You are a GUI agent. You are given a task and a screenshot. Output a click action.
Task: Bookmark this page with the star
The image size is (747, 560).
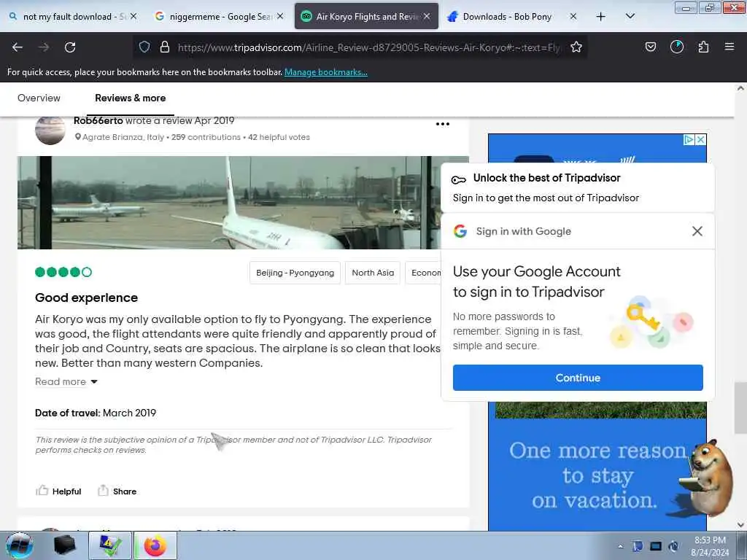(576, 47)
